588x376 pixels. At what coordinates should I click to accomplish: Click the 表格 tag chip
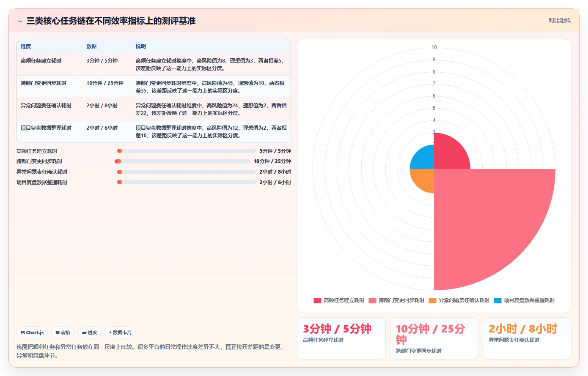(63, 332)
